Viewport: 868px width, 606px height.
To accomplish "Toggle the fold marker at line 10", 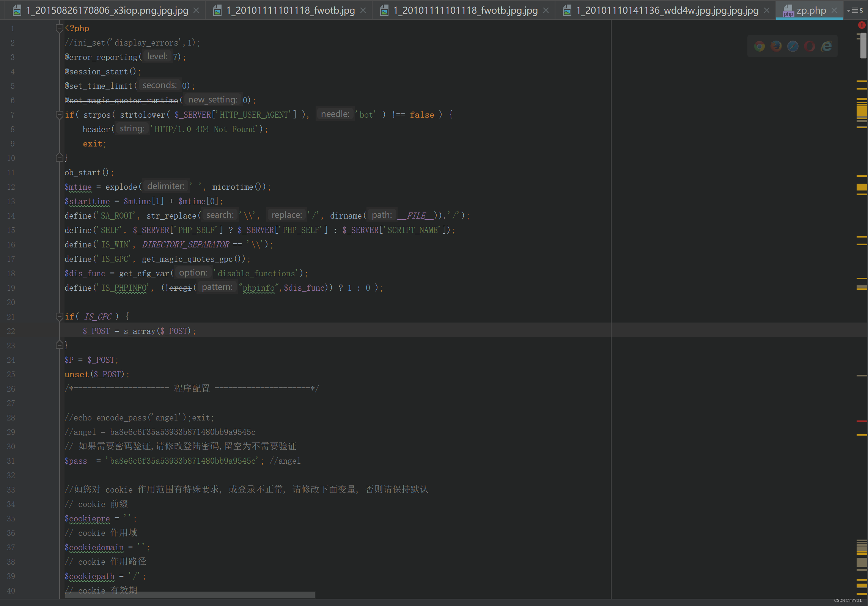I will pyautogui.click(x=59, y=157).
